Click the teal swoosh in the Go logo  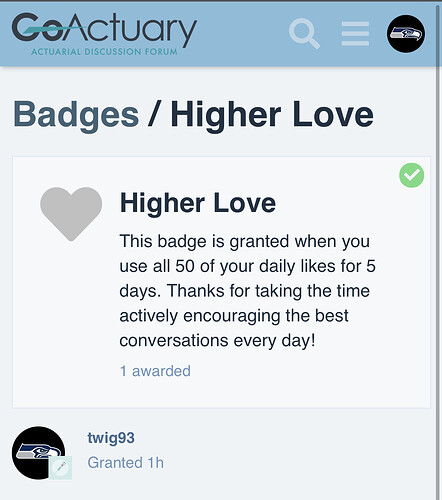click(46, 31)
